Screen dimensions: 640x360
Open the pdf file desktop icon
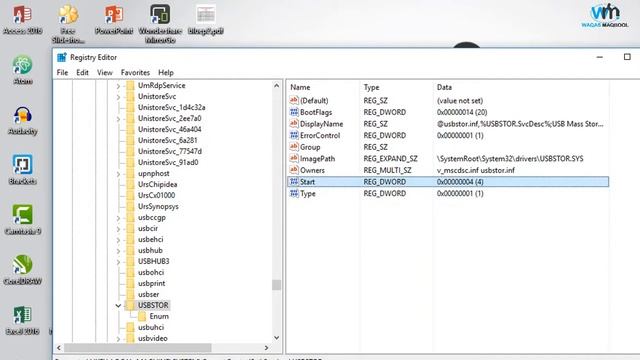[x=206, y=19]
